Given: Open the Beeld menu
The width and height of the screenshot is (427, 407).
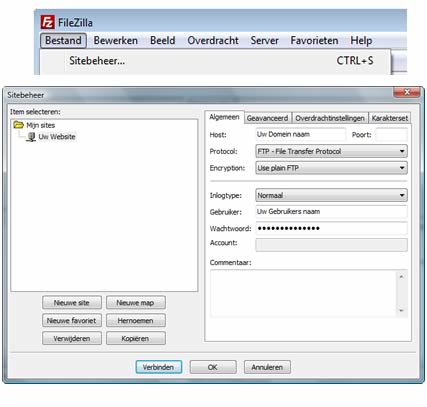Looking at the screenshot, I should point(162,41).
